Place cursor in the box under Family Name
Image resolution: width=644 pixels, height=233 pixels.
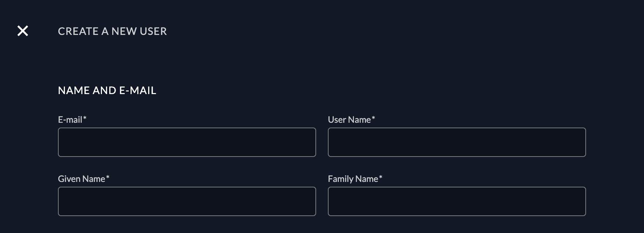457,201
